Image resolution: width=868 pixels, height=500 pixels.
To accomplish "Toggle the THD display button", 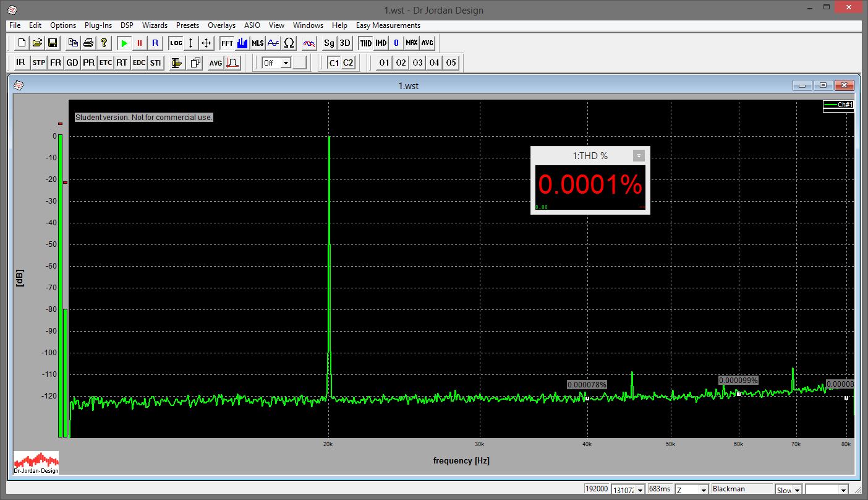I will pos(366,43).
